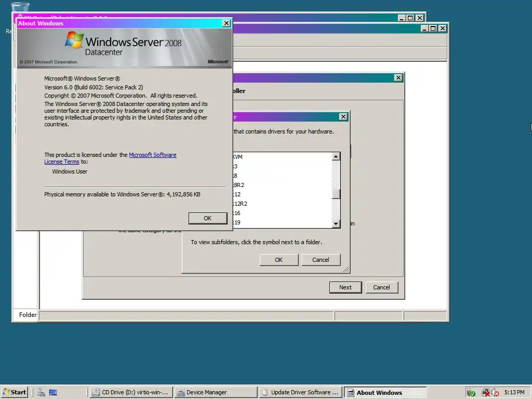
Task: Minimize the CD Drive explorer window
Action: (x=402, y=18)
